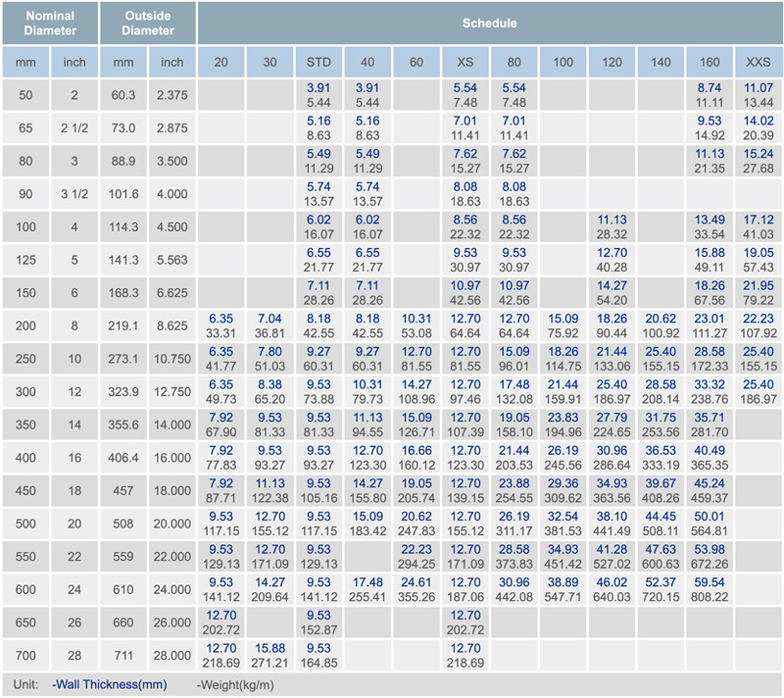Select the XXS schedule column header
This screenshot has width=784, height=698.
coord(758,62)
